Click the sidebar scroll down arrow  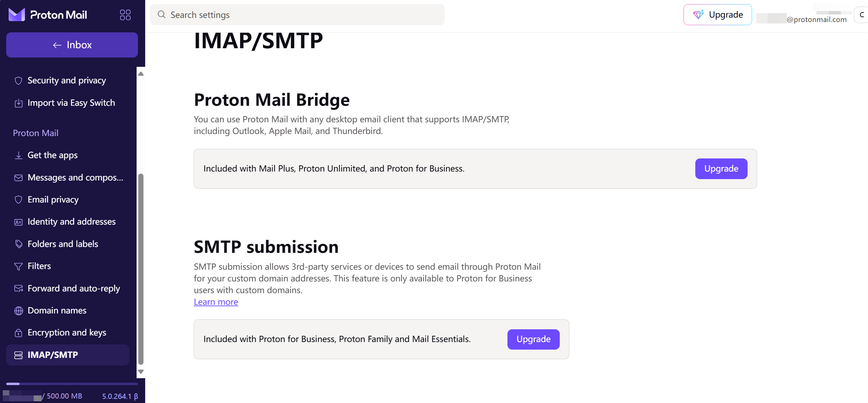click(x=141, y=372)
